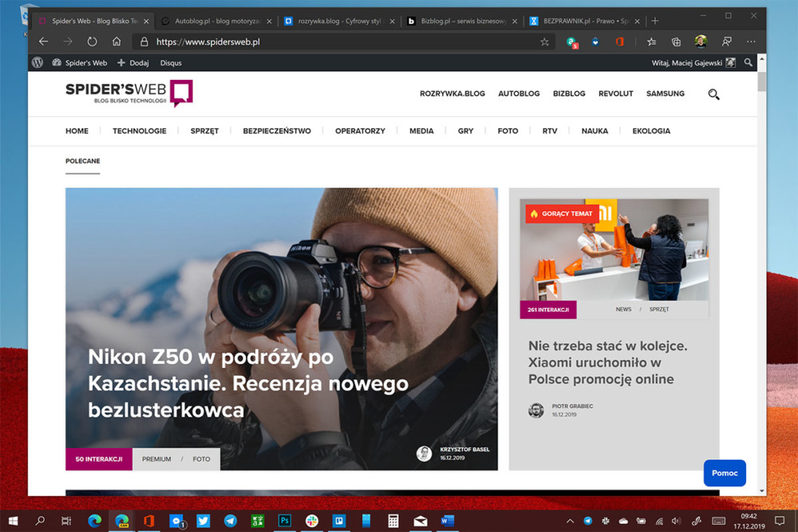This screenshot has width=798, height=532.
Task: Reload the current page
Action: [92, 41]
